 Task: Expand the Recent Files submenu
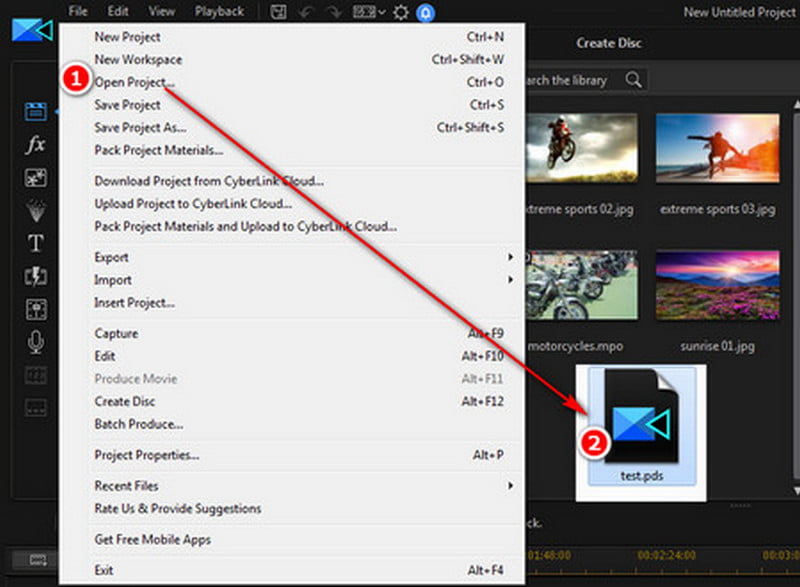(x=300, y=486)
